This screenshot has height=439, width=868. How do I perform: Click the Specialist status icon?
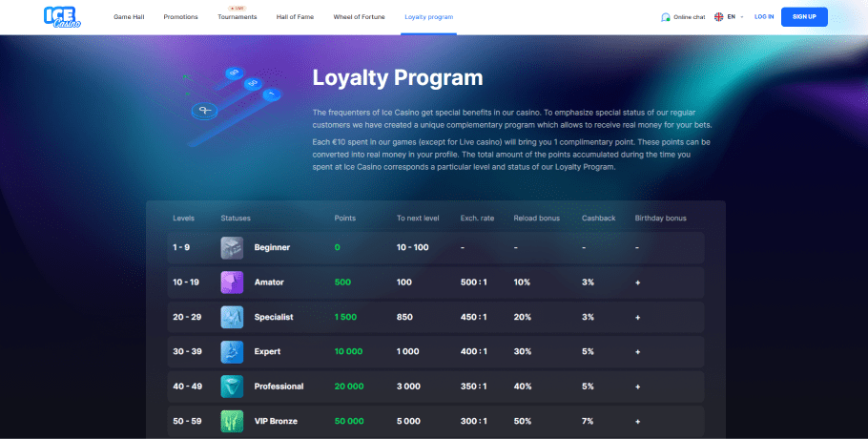click(x=232, y=317)
